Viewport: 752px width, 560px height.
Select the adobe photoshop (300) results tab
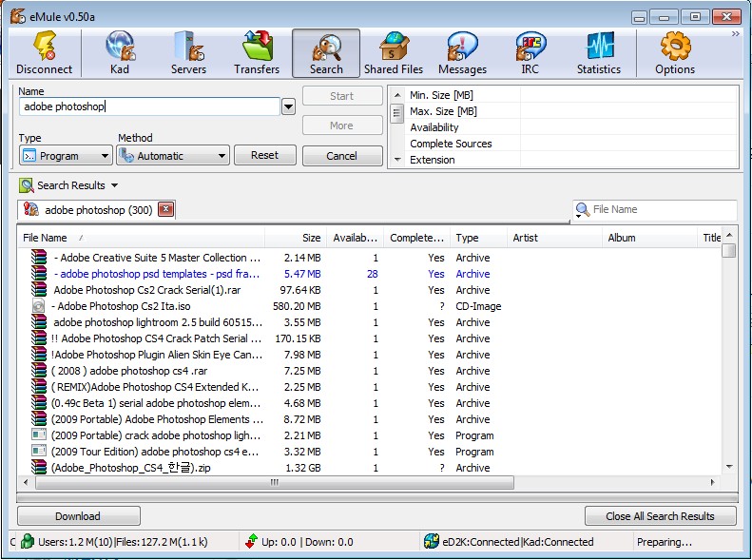tap(93, 210)
